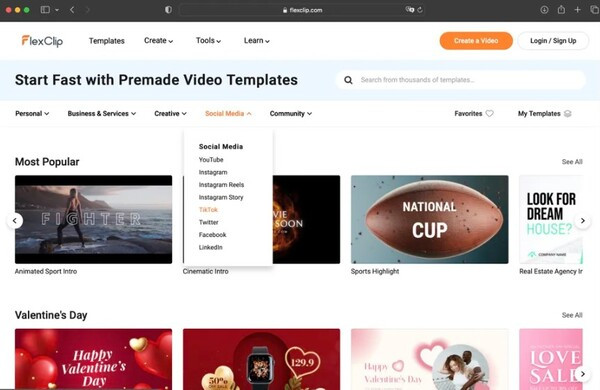Expand the Personal category dropdown
Screen dimensions: 600x390
click(x=32, y=113)
